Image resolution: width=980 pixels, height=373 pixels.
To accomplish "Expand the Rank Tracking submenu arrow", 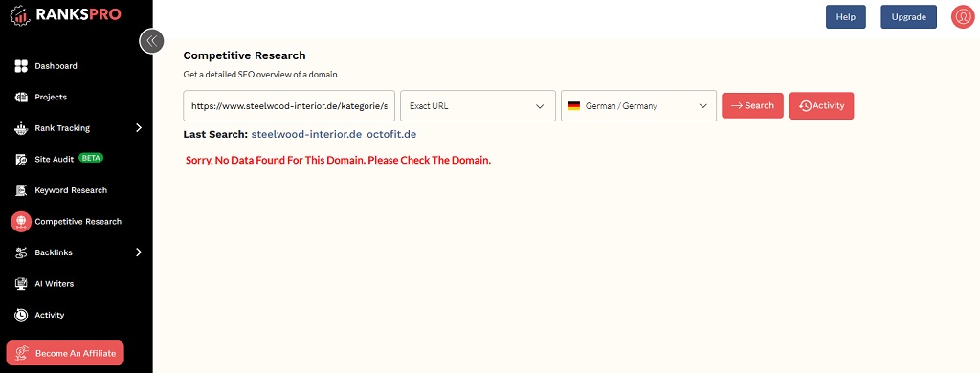I will [x=139, y=128].
